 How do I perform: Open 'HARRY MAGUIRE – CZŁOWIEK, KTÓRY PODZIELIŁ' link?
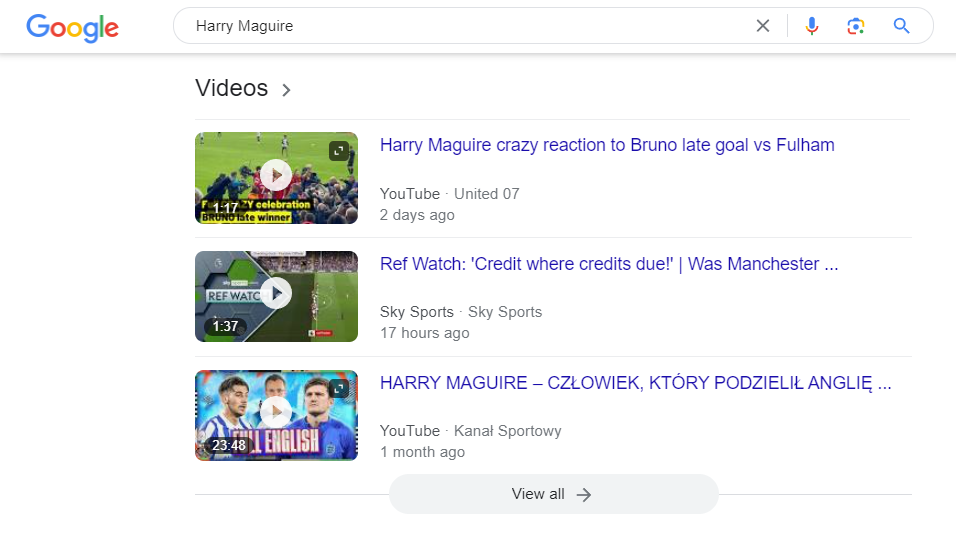coord(635,383)
